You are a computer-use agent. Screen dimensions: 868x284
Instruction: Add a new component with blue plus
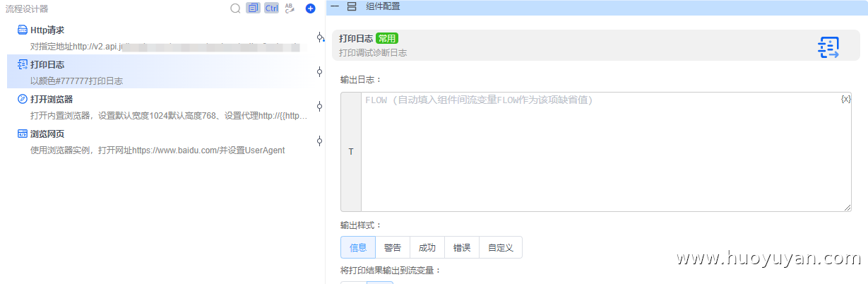pyautogui.click(x=310, y=8)
